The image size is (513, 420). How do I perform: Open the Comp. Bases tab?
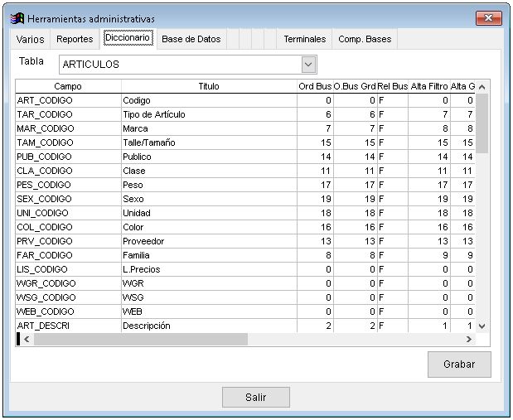coord(365,39)
